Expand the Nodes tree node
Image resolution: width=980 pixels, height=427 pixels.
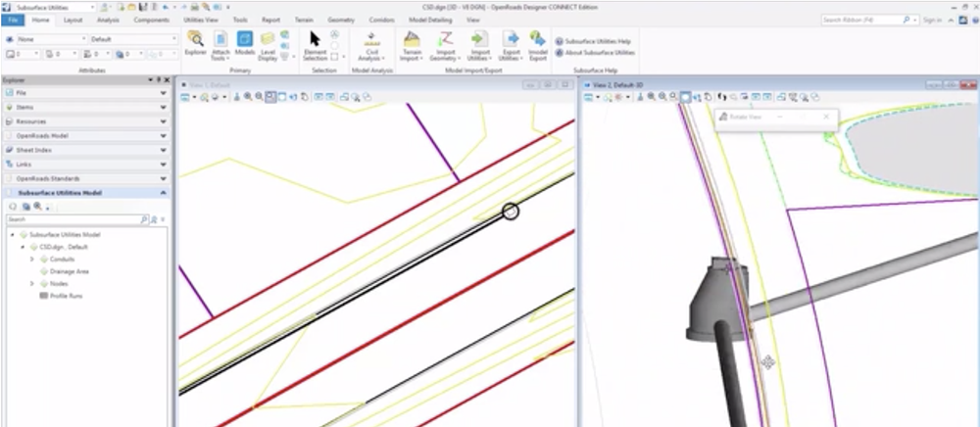pyautogui.click(x=32, y=283)
